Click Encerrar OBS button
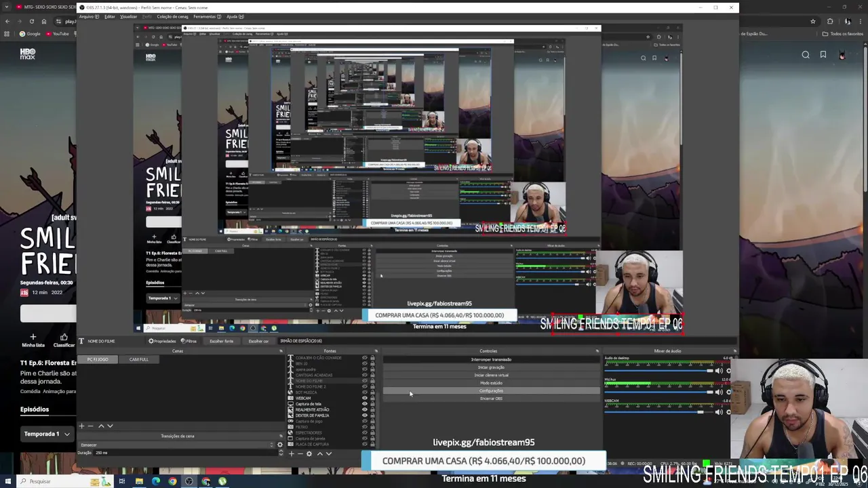Viewport: 868px width, 488px height. pos(491,399)
